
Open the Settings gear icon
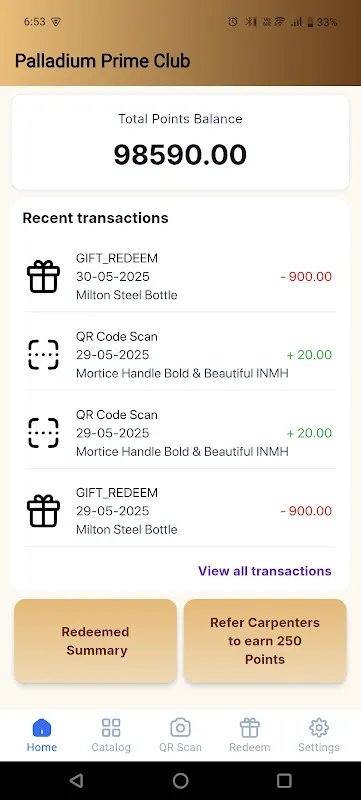319,728
